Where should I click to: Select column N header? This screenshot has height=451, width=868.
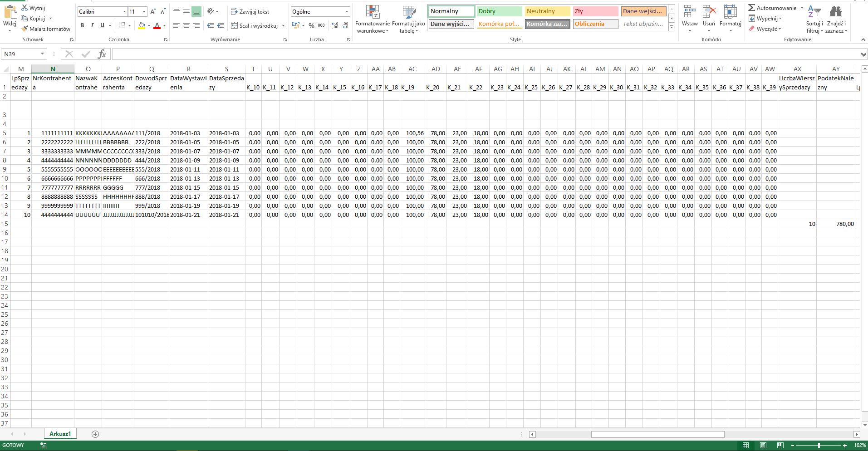[53, 69]
